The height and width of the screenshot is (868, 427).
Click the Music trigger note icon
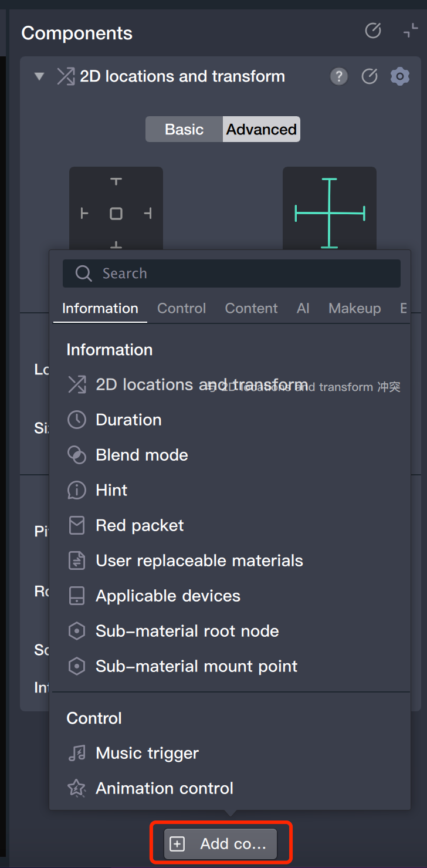tap(77, 753)
